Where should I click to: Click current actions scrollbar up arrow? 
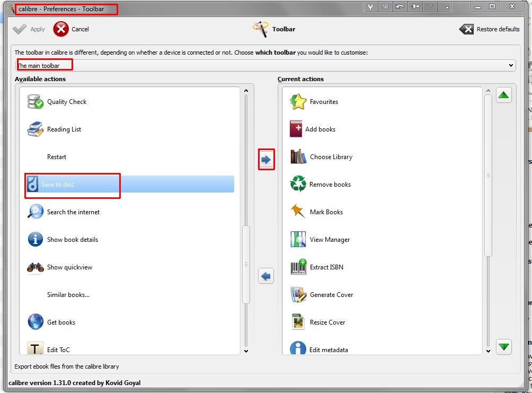488,91
